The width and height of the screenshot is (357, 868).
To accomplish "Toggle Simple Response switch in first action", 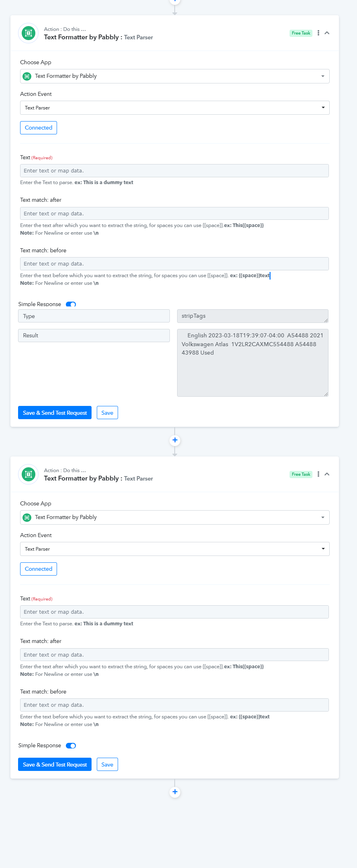I will [x=71, y=304].
